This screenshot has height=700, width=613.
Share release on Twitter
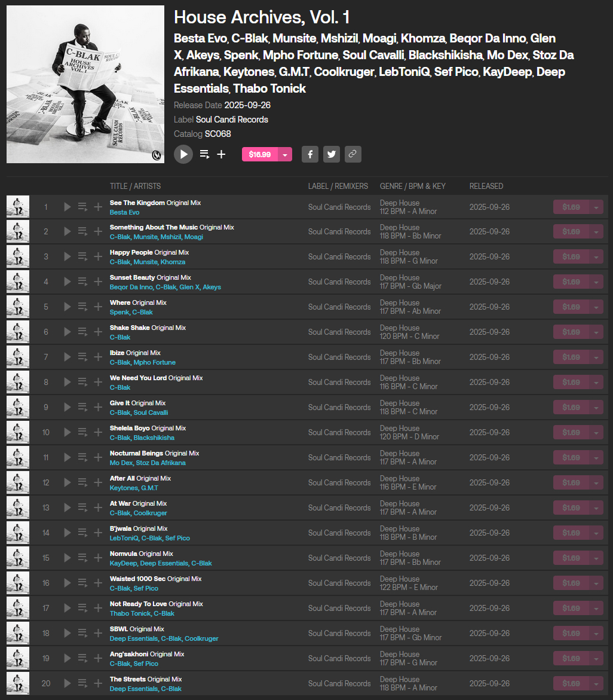pyautogui.click(x=332, y=154)
